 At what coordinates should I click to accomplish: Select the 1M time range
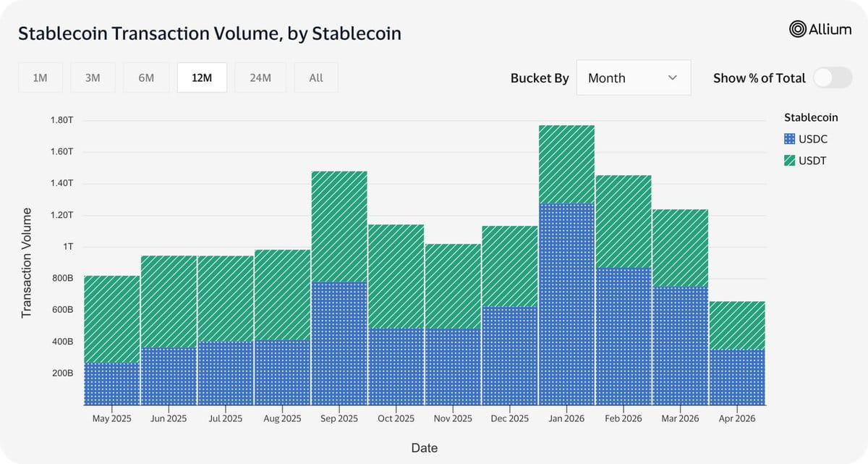tap(41, 77)
